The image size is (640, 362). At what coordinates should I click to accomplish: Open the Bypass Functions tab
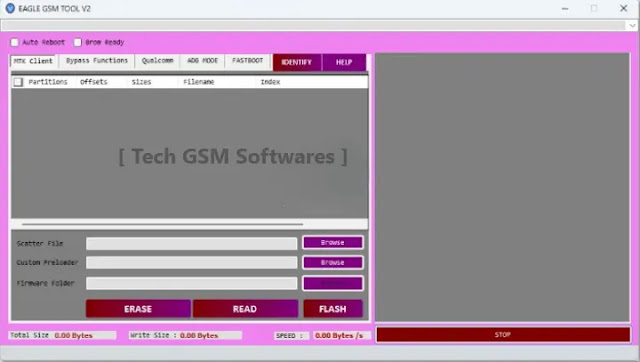97,60
